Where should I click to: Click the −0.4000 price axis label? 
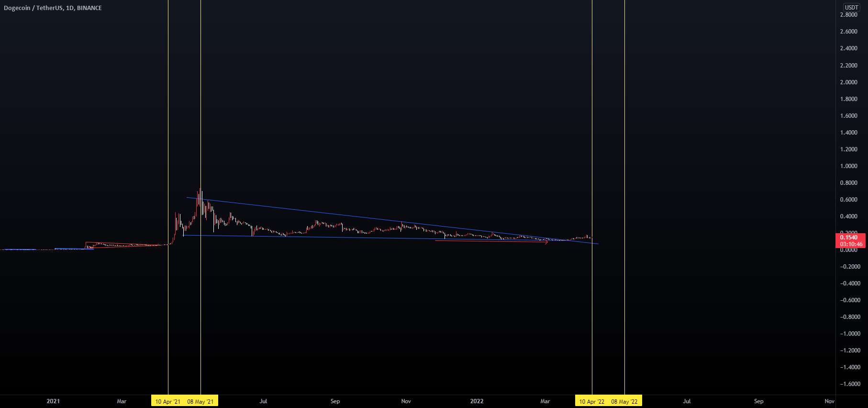click(850, 283)
